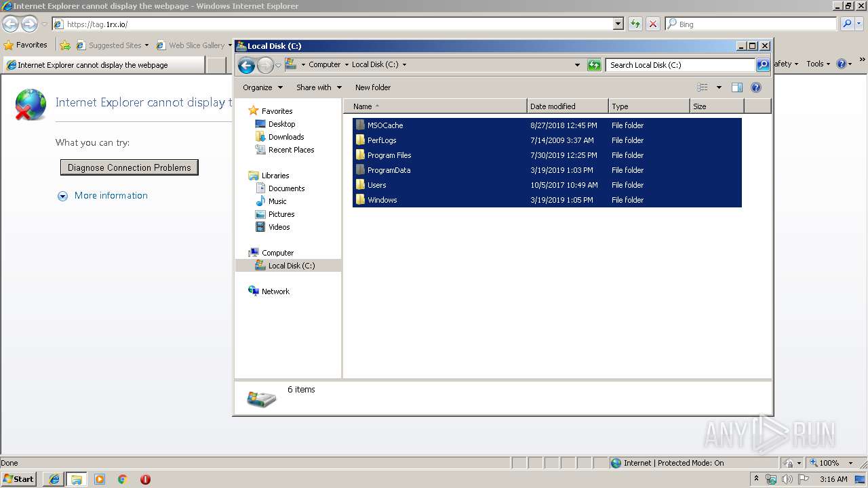Image resolution: width=868 pixels, height=488 pixels.
Task: Click the forward arrow in the Explorer window
Action: pyautogui.click(x=265, y=65)
